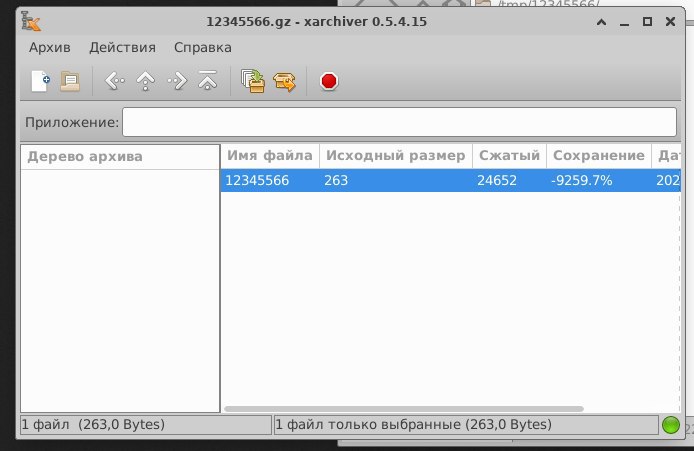Open the Действия menu
This screenshot has width=694, height=451.
click(x=123, y=47)
